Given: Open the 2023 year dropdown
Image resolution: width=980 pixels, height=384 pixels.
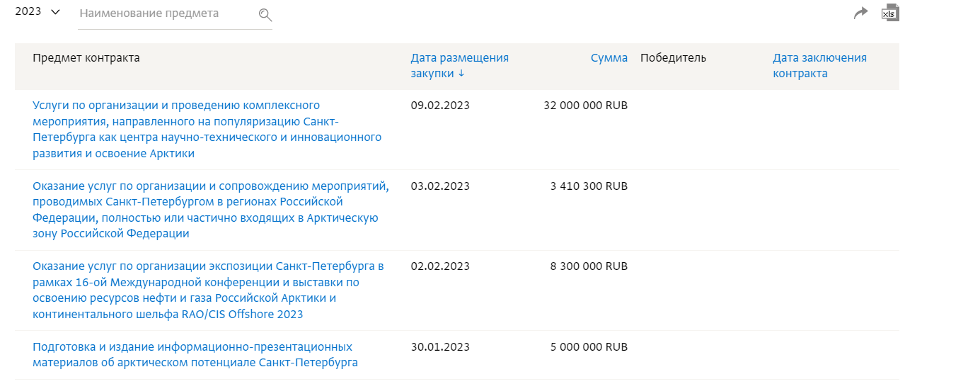Looking at the screenshot, I should 38,12.
